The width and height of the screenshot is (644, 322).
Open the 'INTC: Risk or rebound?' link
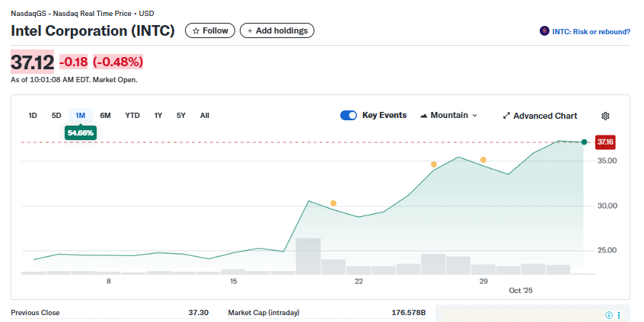coord(591,31)
